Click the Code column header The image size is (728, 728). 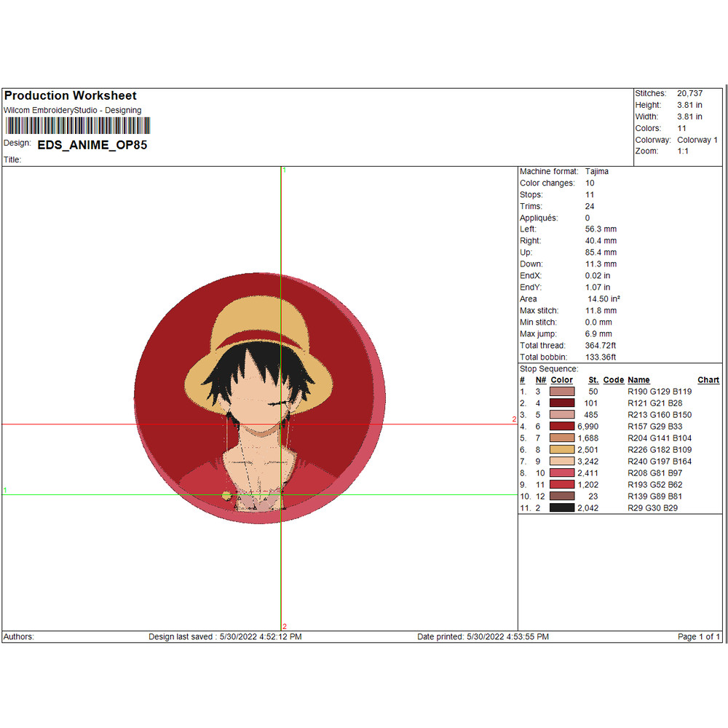[x=614, y=379]
